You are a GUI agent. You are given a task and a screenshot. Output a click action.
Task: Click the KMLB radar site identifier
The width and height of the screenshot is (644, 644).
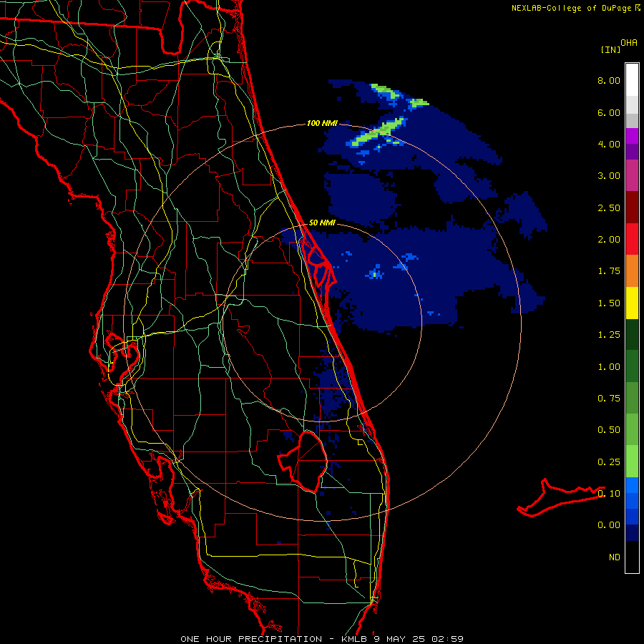(355, 639)
